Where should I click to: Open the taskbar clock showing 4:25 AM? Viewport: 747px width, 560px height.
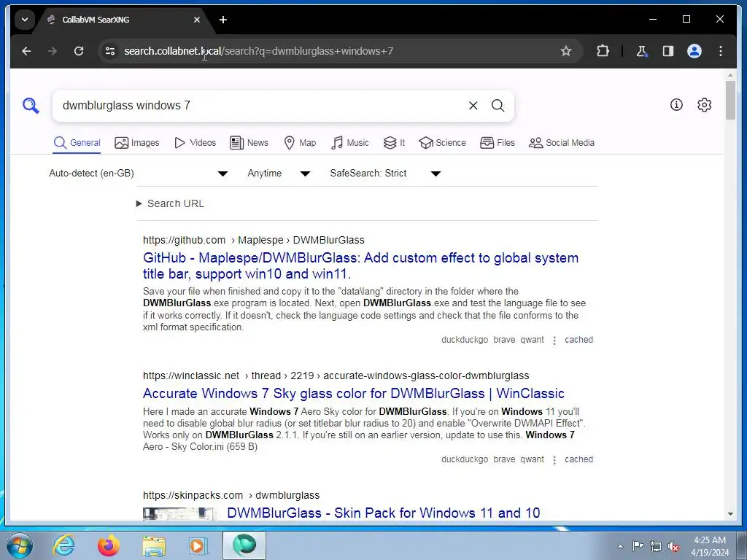point(710,546)
